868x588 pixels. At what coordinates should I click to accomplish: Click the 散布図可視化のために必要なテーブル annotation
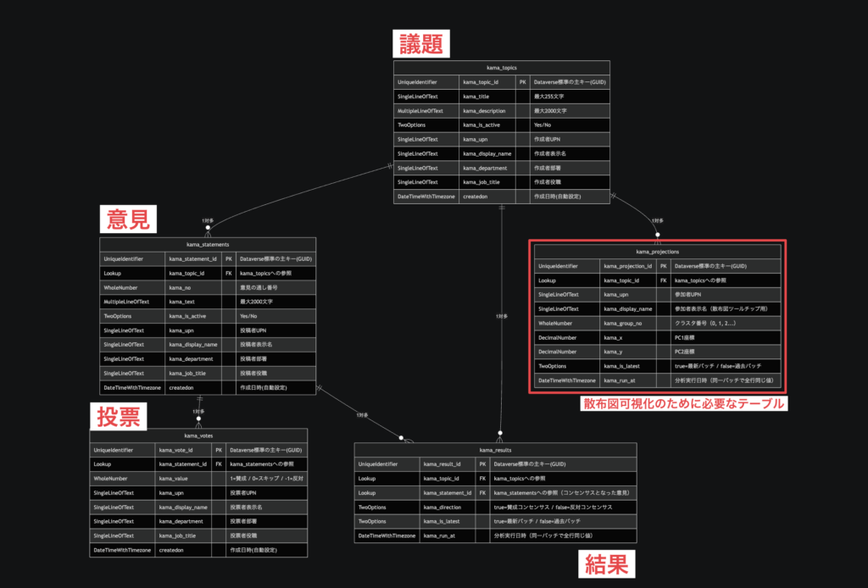pos(682,404)
